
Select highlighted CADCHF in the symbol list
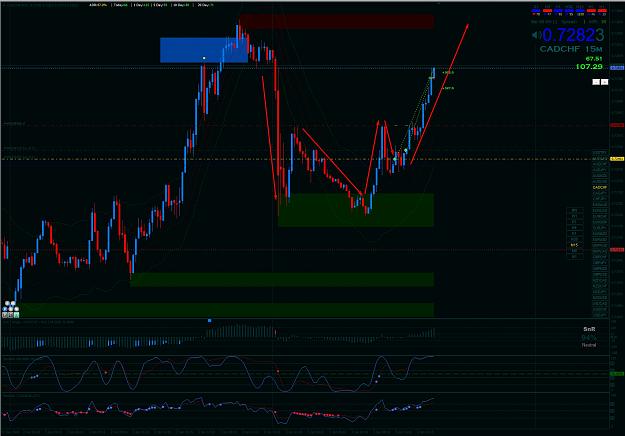click(x=599, y=187)
